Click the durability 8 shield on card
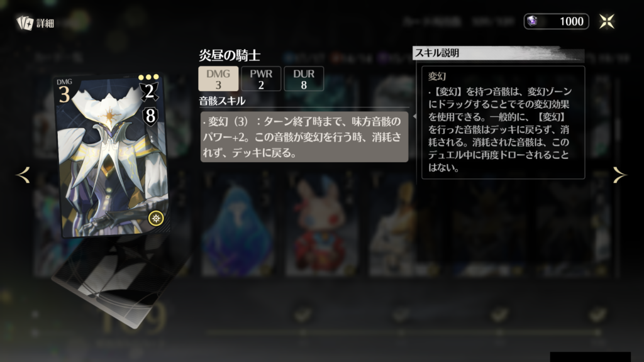This screenshot has width=644, height=362. click(x=151, y=116)
